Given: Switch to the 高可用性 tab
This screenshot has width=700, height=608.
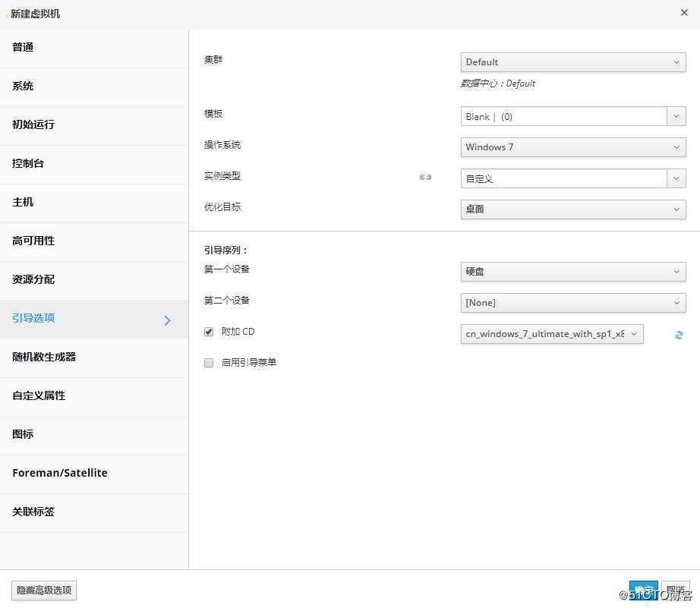Looking at the screenshot, I should [x=94, y=241].
